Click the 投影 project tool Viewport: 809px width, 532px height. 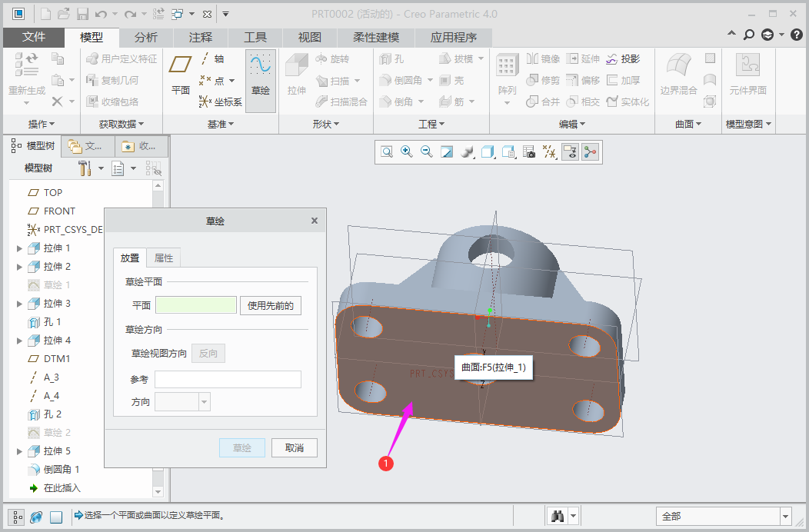coord(623,59)
